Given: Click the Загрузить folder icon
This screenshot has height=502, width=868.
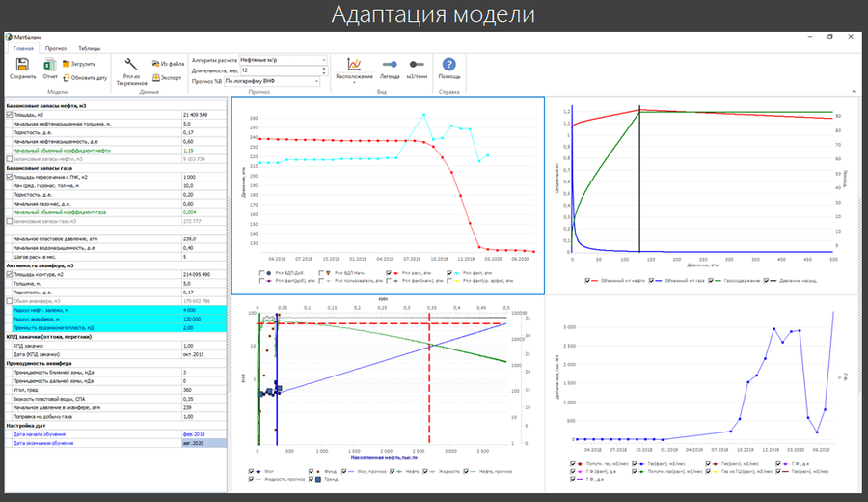Looking at the screenshot, I should [x=66, y=64].
